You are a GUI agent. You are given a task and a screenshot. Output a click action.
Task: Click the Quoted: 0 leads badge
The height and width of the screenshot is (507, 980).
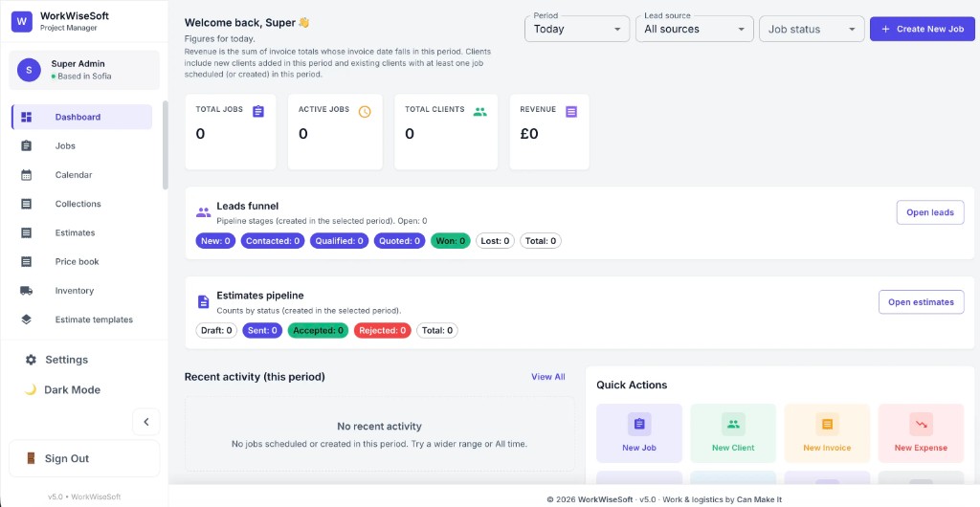coord(399,240)
